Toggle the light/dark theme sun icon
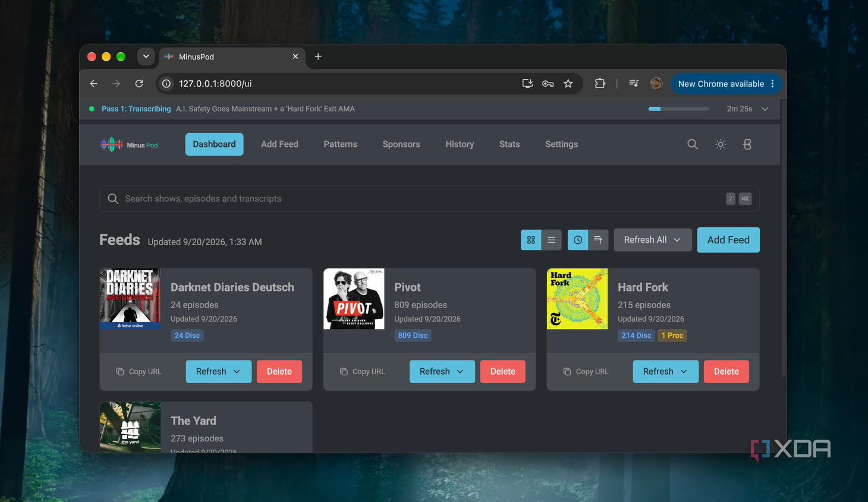Viewport: 868px width, 502px height. [x=721, y=145]
